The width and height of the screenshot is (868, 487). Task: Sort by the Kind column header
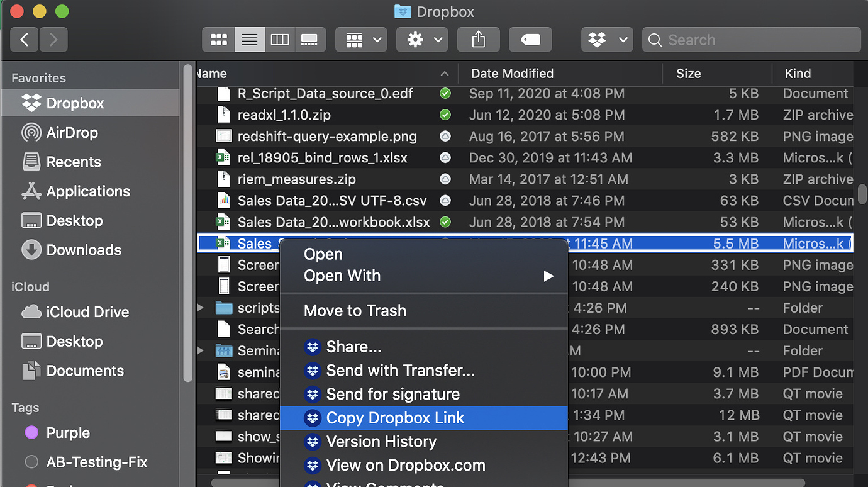[813, 74]
